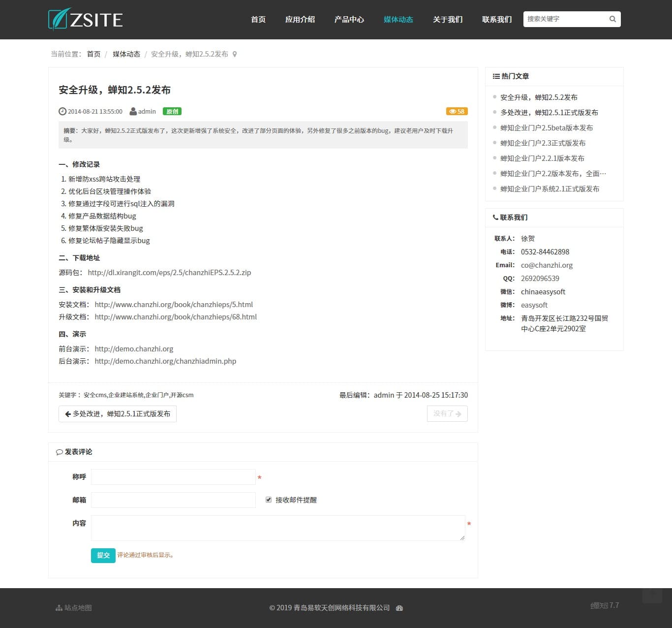
Task: Click the orange view count badge
Action: click(x=457, y=111)
